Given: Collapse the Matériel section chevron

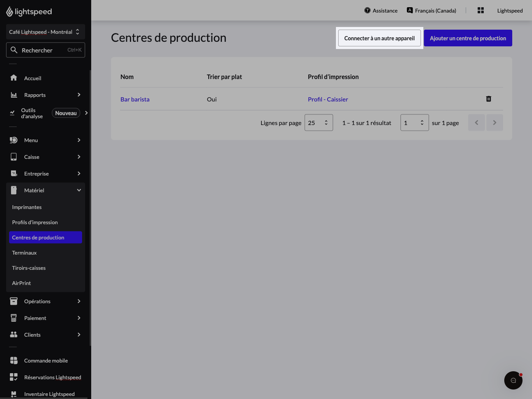Looking at the screenshot, I should point(79,190).
